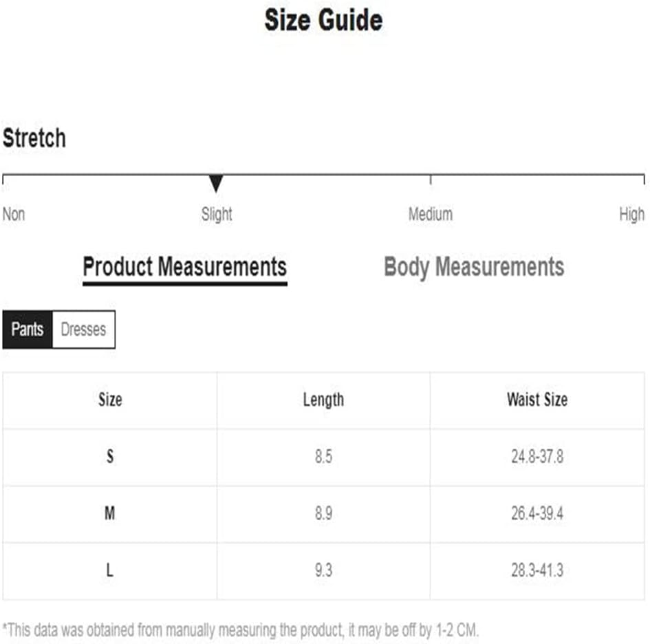Select the Product Measurements tab
650x644 pixels.
pyautogui.click(x=184, y=267)
